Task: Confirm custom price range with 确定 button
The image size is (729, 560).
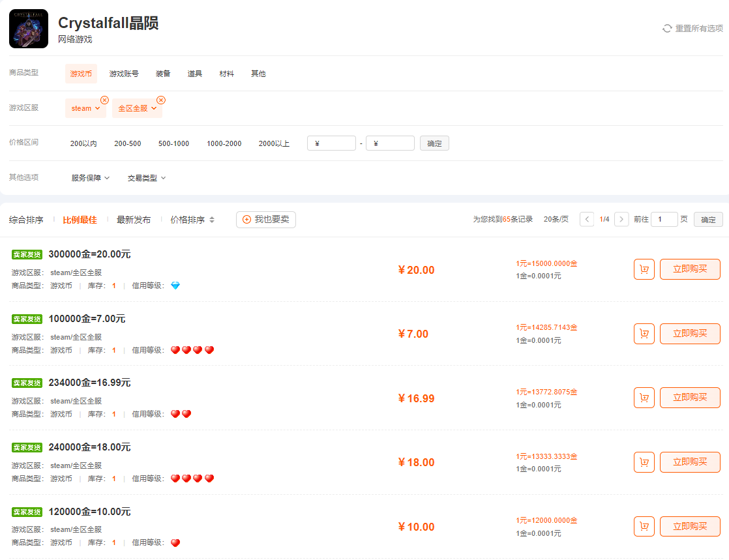Action: coord(434,143)
